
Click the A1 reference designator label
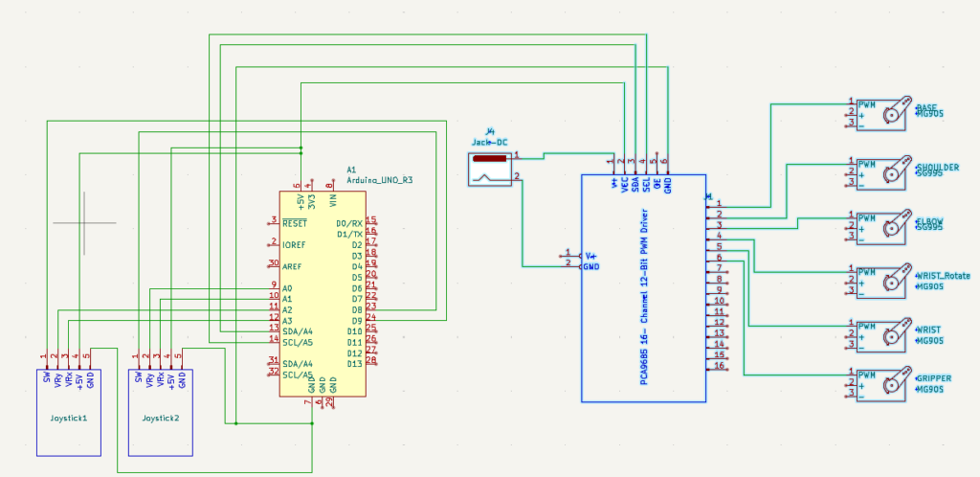coord(351,168)
